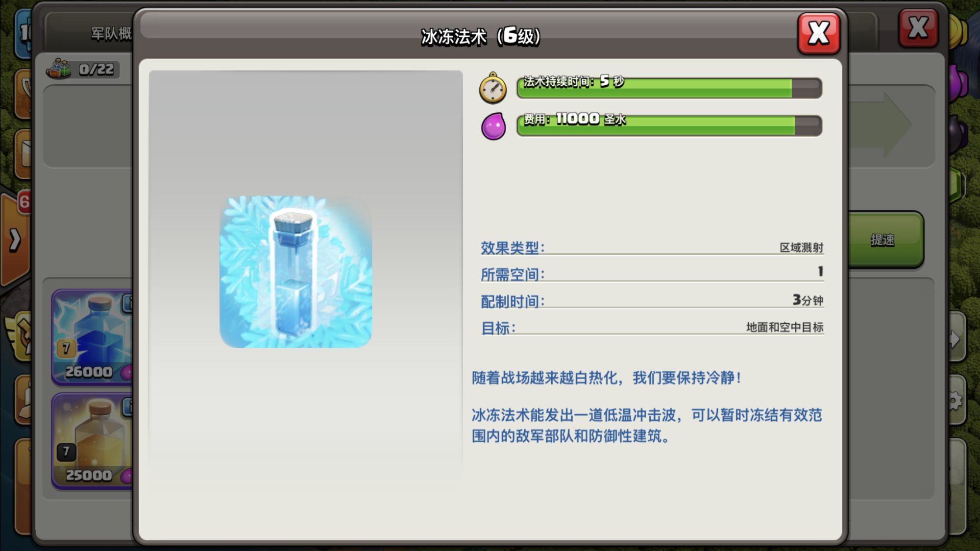Click the spell capacity 0/22 potions icon

[59, 69]
